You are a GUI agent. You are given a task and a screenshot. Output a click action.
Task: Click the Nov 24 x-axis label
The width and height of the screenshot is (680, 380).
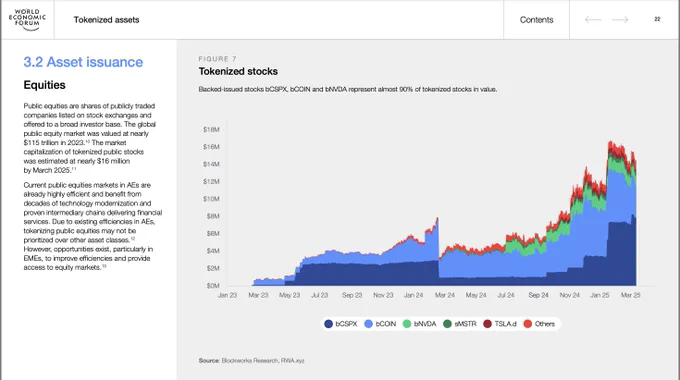pyautogui.click(x=569, y=295)
